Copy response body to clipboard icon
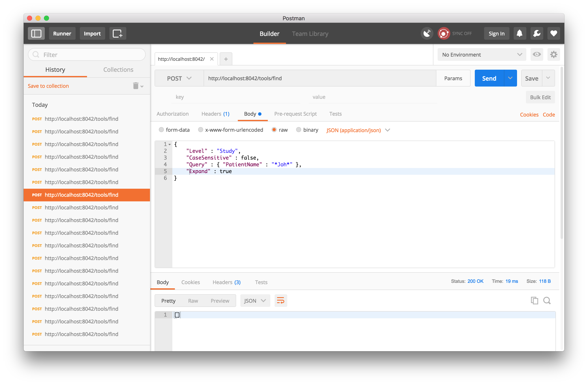588x385 pixels. 534,301
